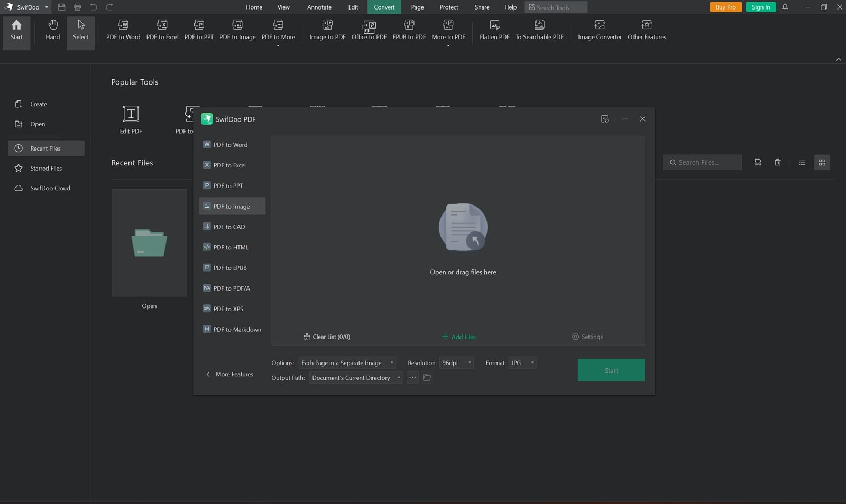
Task: Switch to the Annotate tab
Action: point(319,7)
